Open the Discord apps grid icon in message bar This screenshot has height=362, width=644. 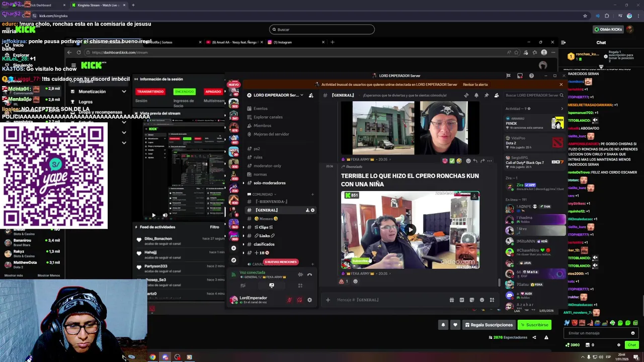(492, 300)
